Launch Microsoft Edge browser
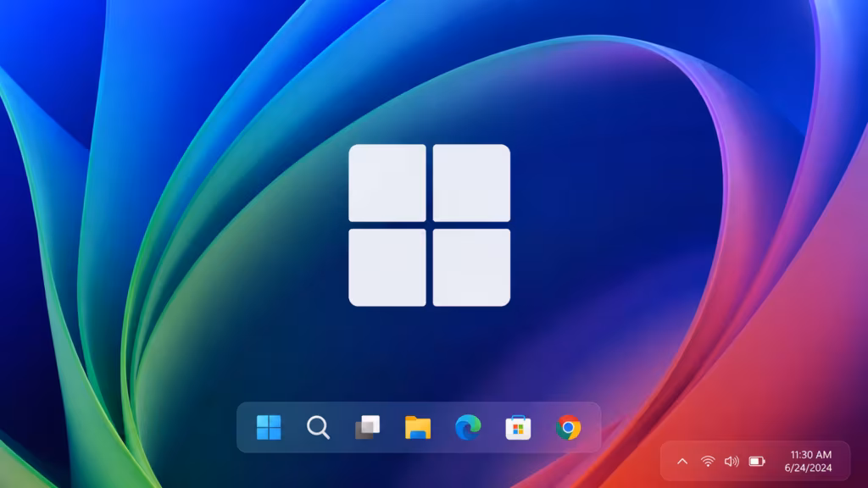 (468, 427)
